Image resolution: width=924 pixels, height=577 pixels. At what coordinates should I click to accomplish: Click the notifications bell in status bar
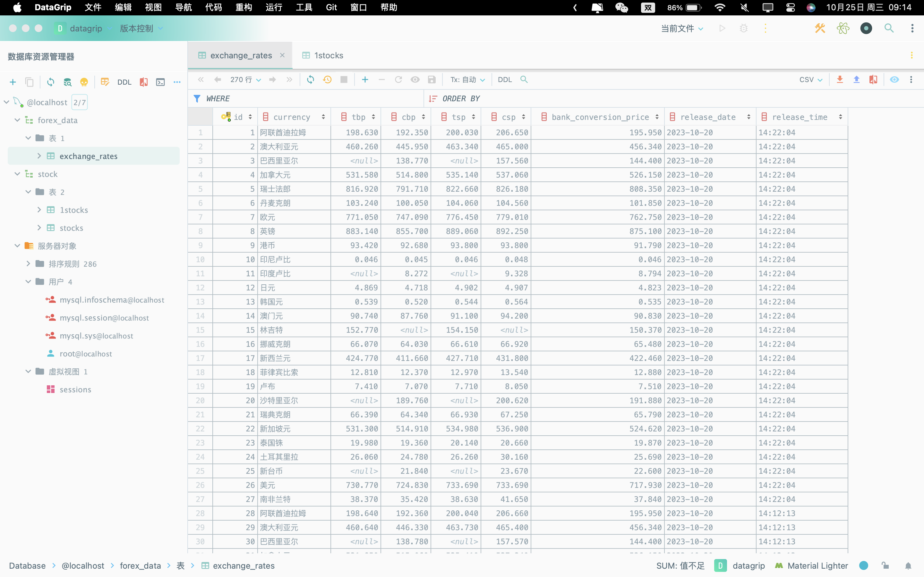pos(908,565)
